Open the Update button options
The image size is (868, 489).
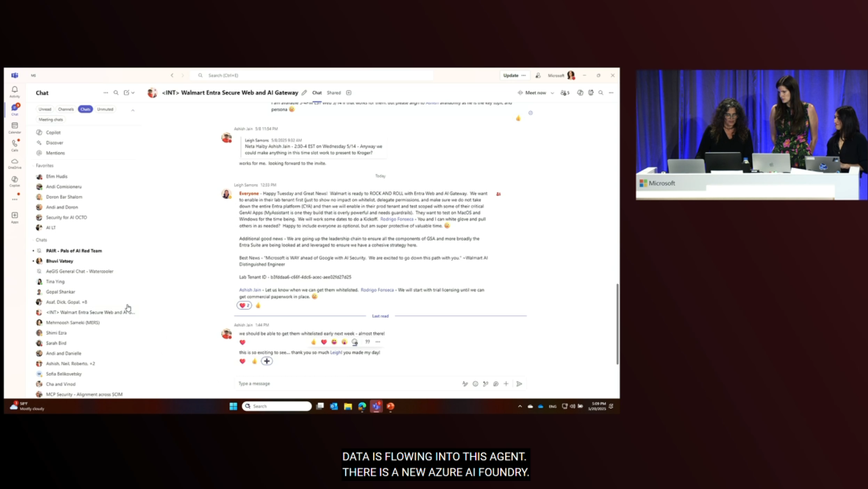point(523,76)
